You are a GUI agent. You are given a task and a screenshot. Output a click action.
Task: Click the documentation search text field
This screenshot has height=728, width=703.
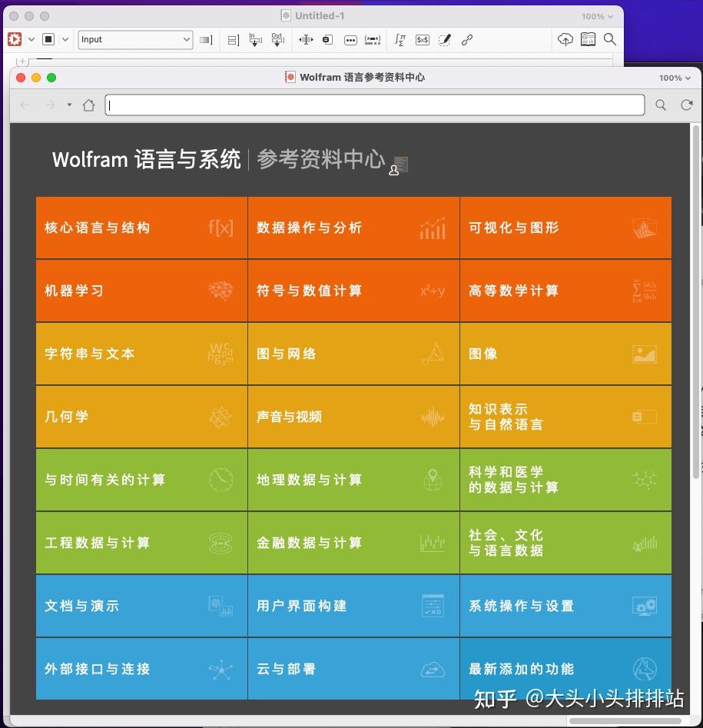tap(374, 105)
